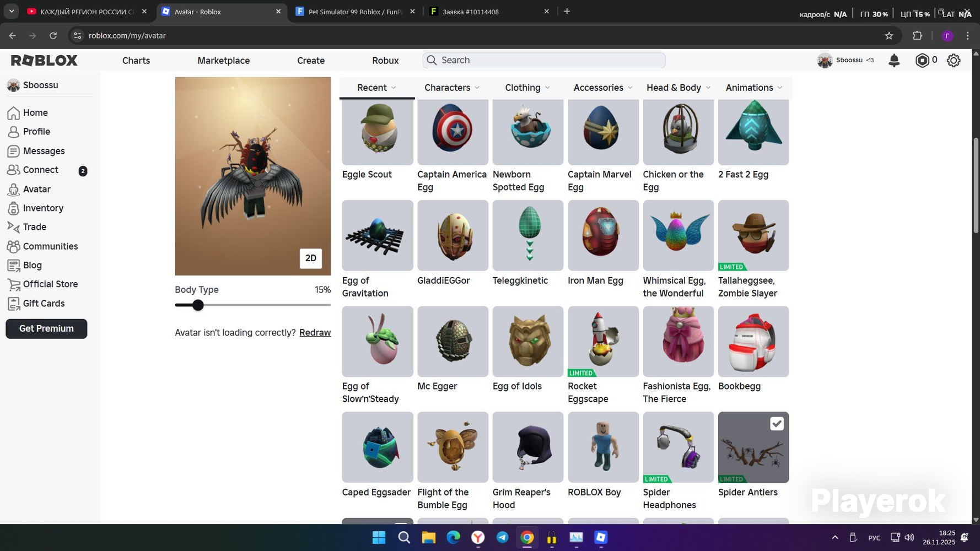Unequip the checked Spider Antlers item

(777, 424)
